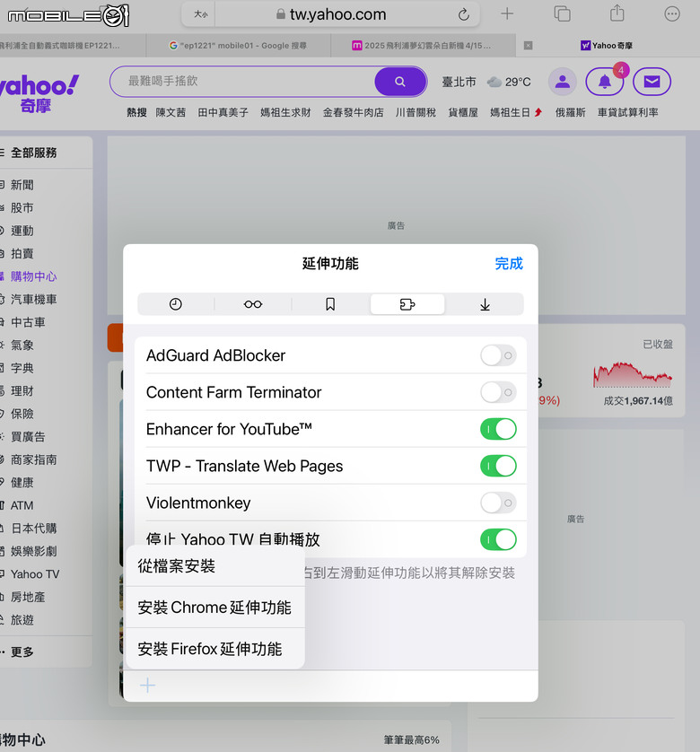The height and width of the screenshot is (752, 700).
Task: Select the Yahoo奇摩 tab
Action: pyautogui.click(x=607, y=46)
